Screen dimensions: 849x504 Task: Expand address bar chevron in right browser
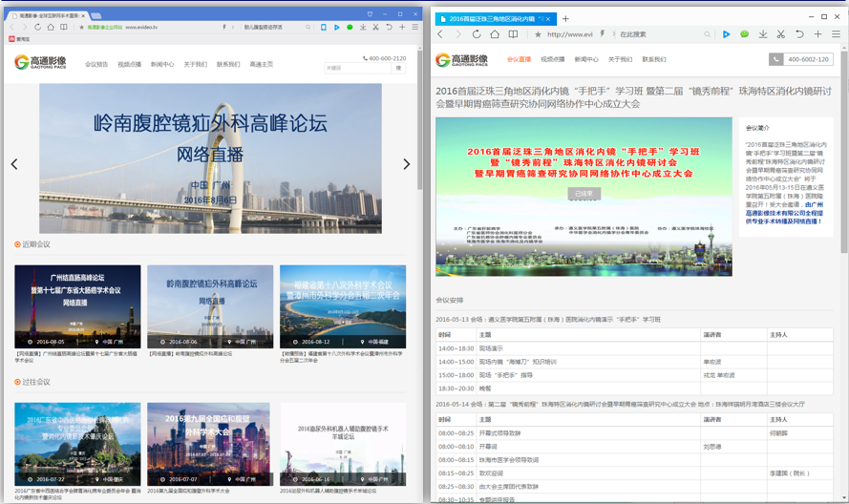(613, 34)
